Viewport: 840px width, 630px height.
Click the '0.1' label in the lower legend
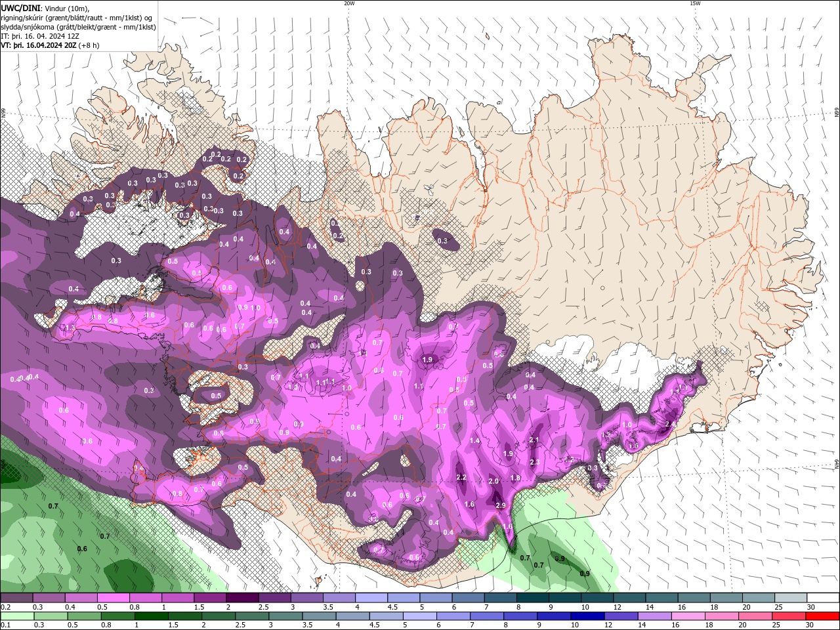[5, 625]
